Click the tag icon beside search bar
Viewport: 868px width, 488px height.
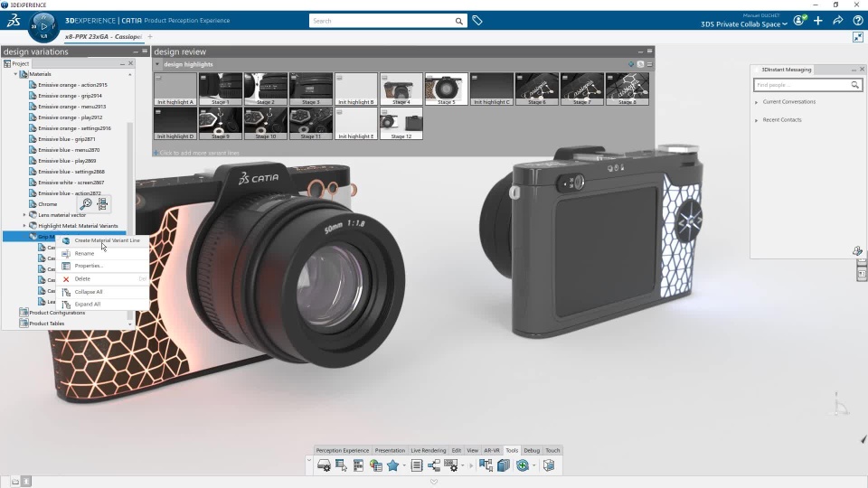pyautogui.click(x=477, y=21)
